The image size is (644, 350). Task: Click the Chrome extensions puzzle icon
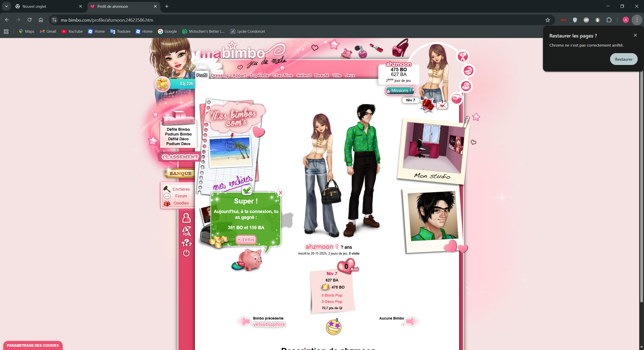(x=609, y=20)
